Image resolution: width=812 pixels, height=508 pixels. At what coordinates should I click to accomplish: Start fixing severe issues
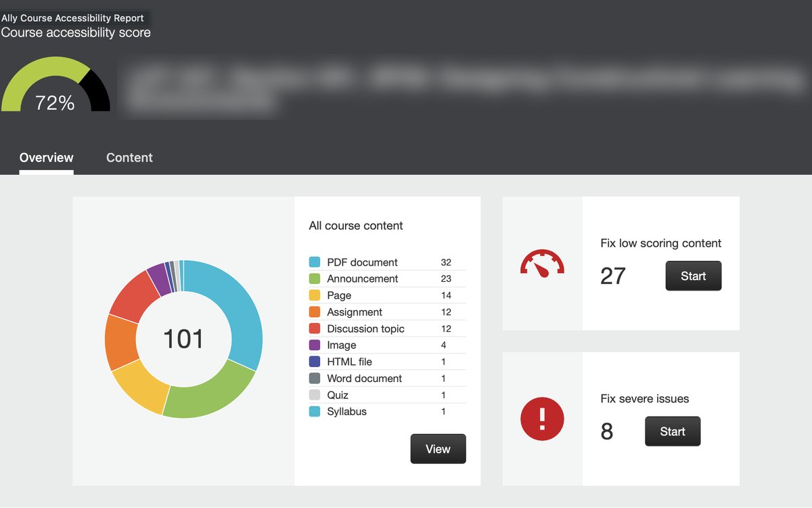(673, 431)
